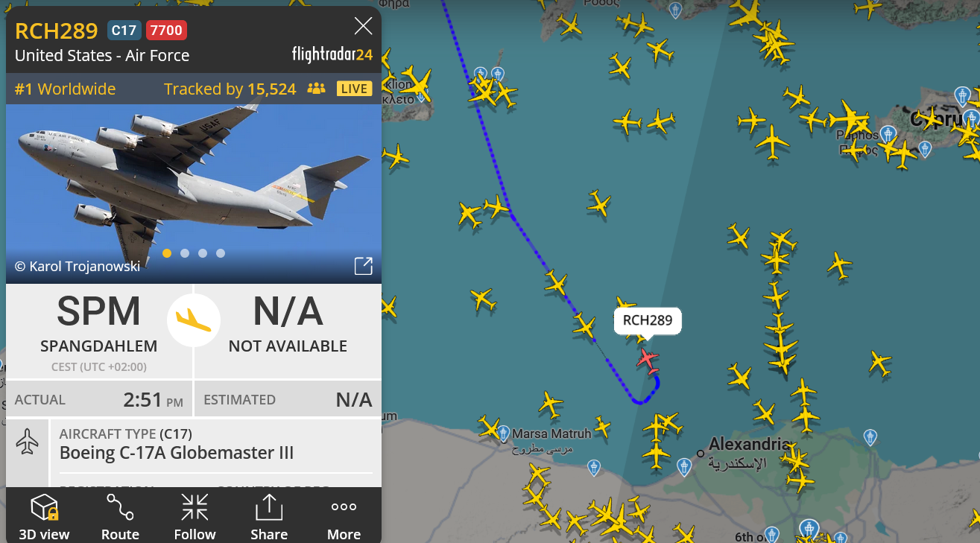This screenshot has width=980, height=543.
Task: Click the Paphos airport pin
Action: 887,134
